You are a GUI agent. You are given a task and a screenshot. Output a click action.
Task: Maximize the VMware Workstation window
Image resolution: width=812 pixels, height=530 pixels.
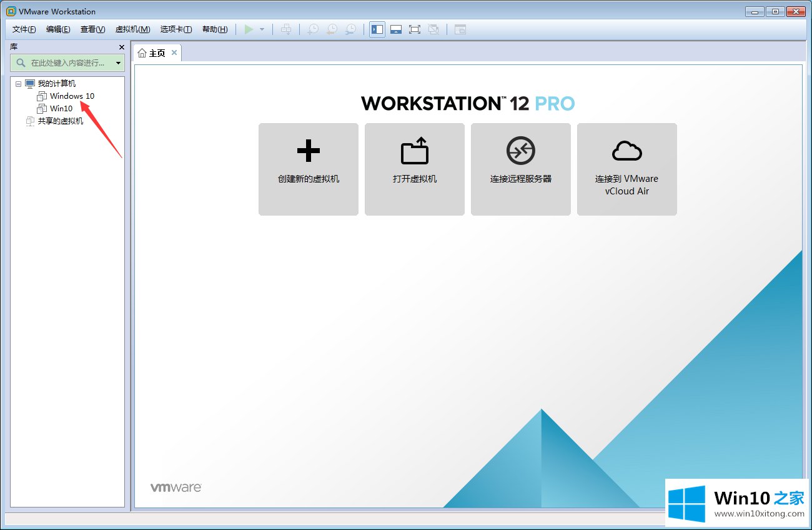pyautogui.click(x=775, y=11)
